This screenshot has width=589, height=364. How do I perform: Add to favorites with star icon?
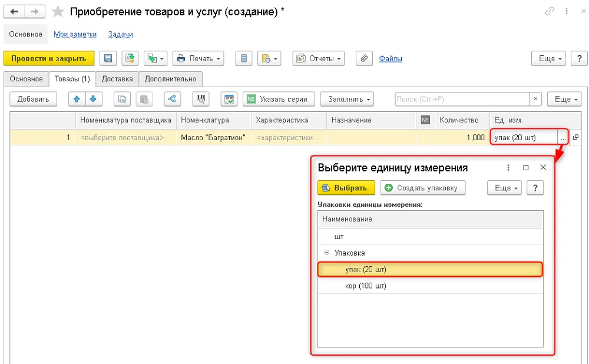58,12
